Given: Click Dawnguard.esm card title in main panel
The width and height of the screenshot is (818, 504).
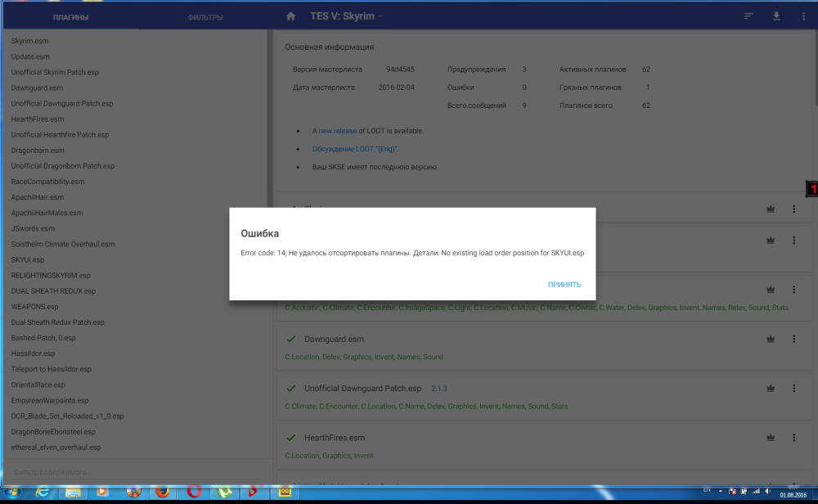Looking at the screenshot, I should [x=334, y=339].
